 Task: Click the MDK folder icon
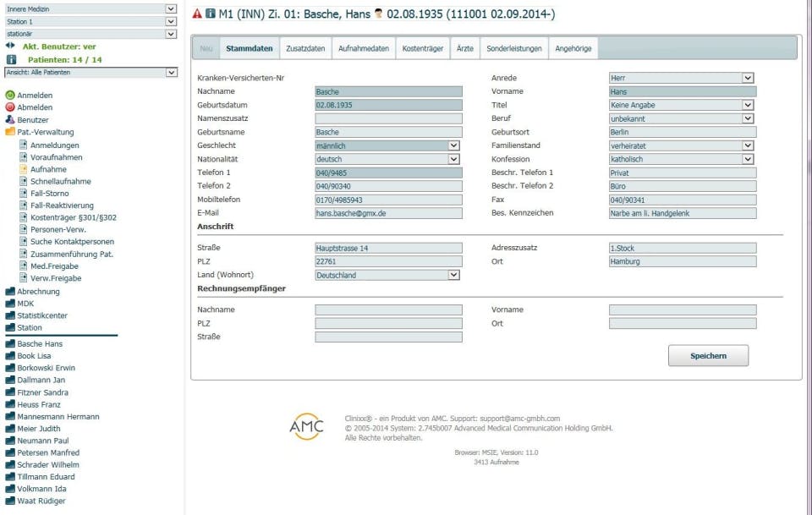[10, 304]
